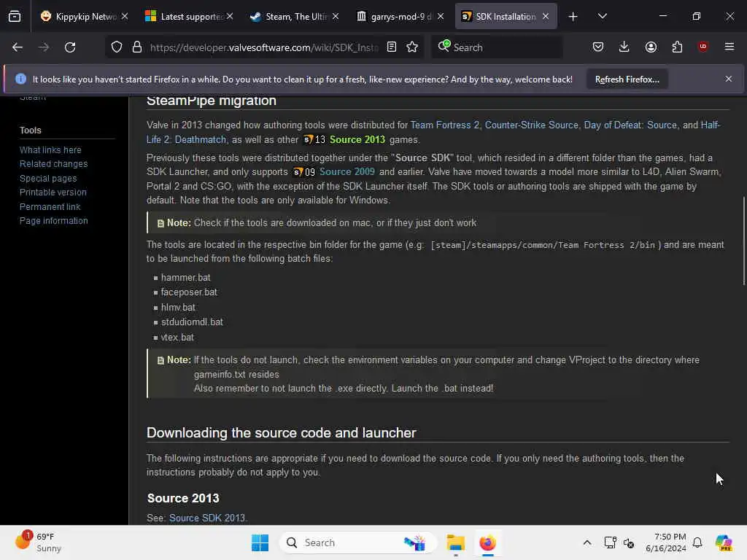Reload the current page

(70, 47)
